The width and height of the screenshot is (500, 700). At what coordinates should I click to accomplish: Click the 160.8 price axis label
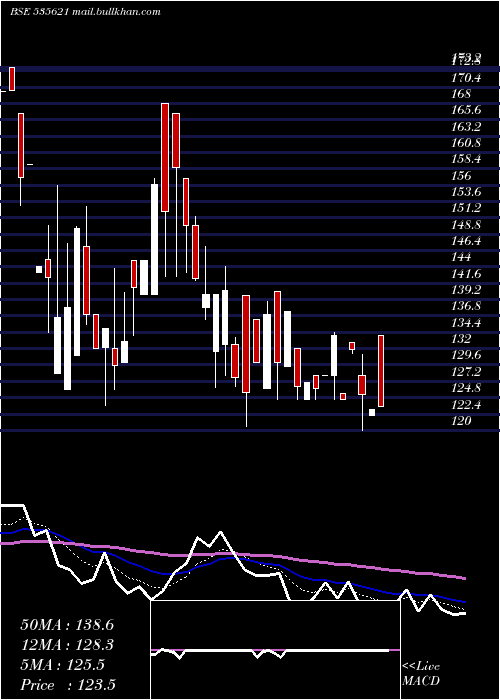coord(466,143)
